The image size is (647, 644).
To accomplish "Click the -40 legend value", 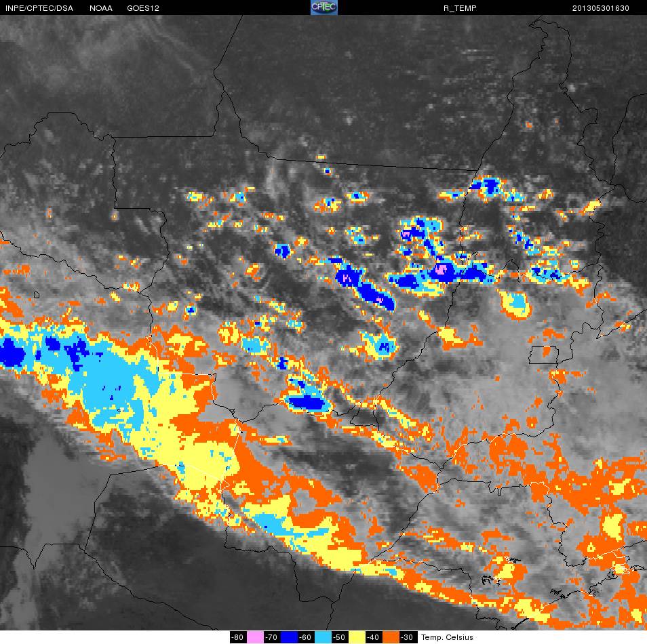I will [x=374, y=637].
